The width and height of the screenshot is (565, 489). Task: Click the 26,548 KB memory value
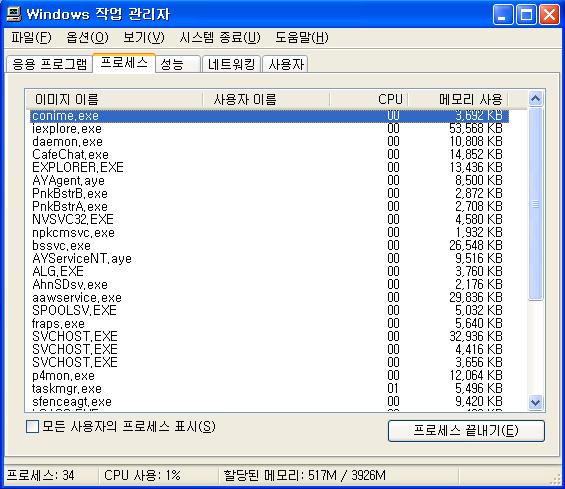click(x=476, y=245)
